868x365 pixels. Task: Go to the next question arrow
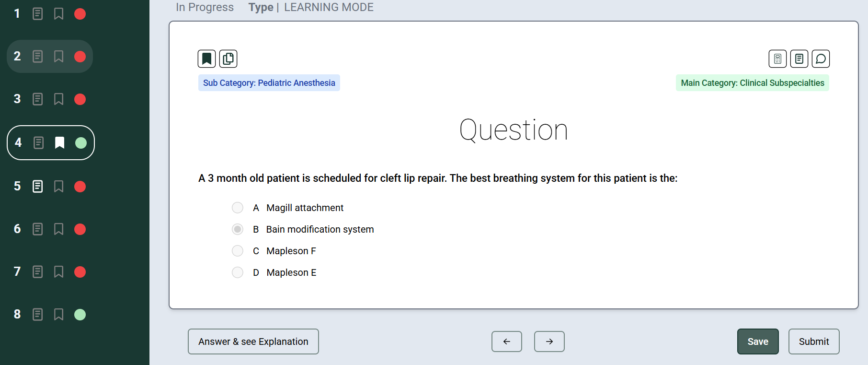(549, 341)
